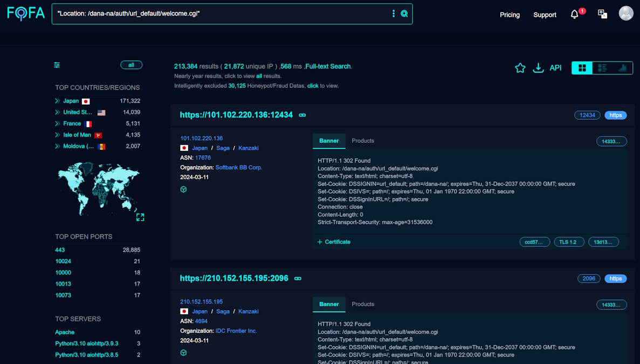The width and height of the screenshot is (640, 364).
Task: Toggle the 'all' filter badge
Action: tap(131, 64)
